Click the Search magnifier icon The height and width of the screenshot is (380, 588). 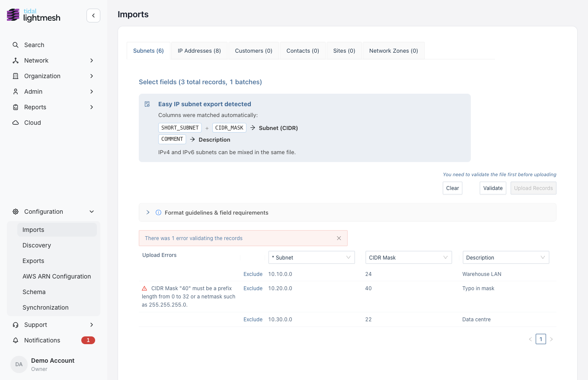(16, 45)
